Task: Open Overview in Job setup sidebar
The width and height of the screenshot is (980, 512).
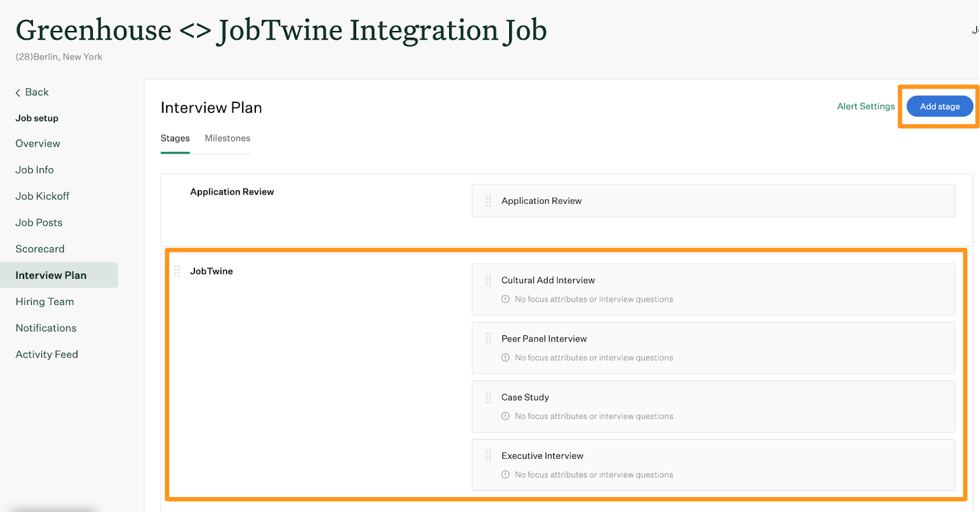Action: point(38,143)
